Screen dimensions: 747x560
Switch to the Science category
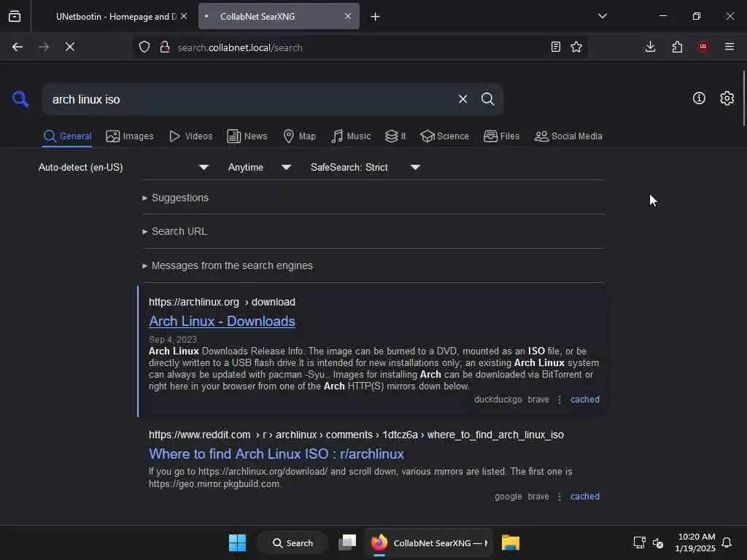click(x=444, y=136)
